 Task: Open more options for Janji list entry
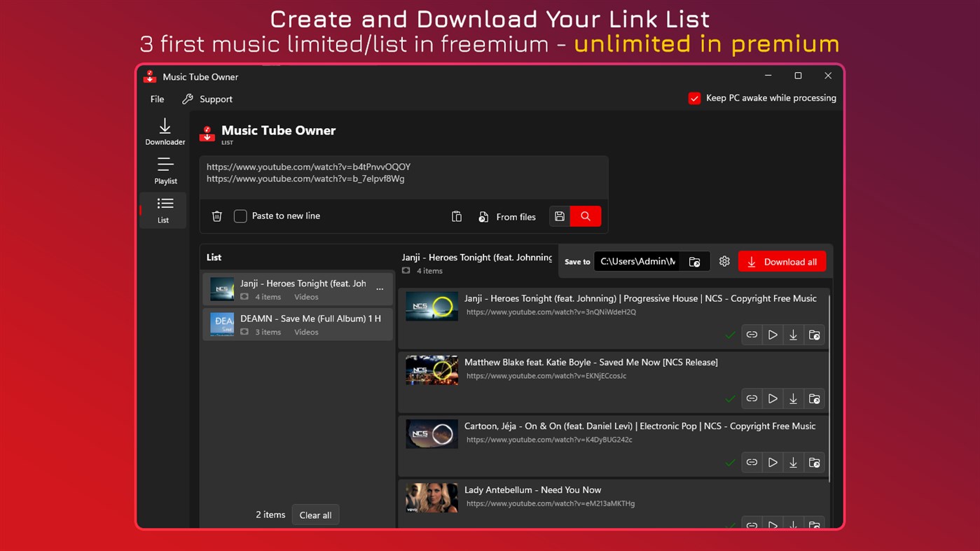coord(380,288)
